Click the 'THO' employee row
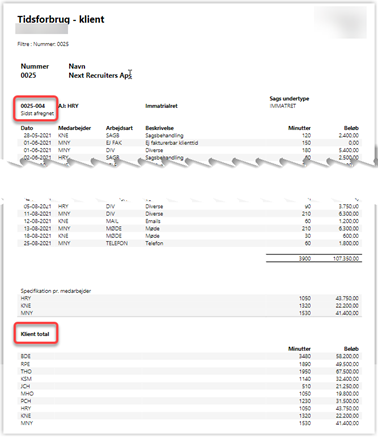This screenshot has width=378, height=437. tap(189, 371)
